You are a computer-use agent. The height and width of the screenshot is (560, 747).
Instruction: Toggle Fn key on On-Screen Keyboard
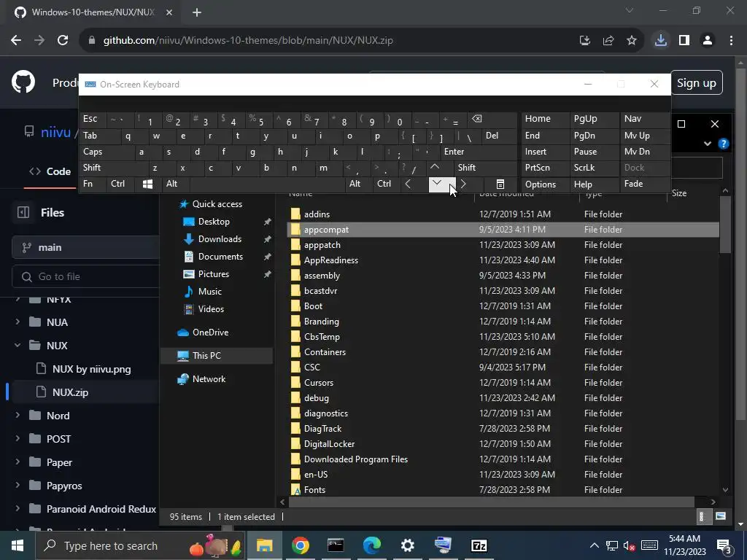(93, 184)
